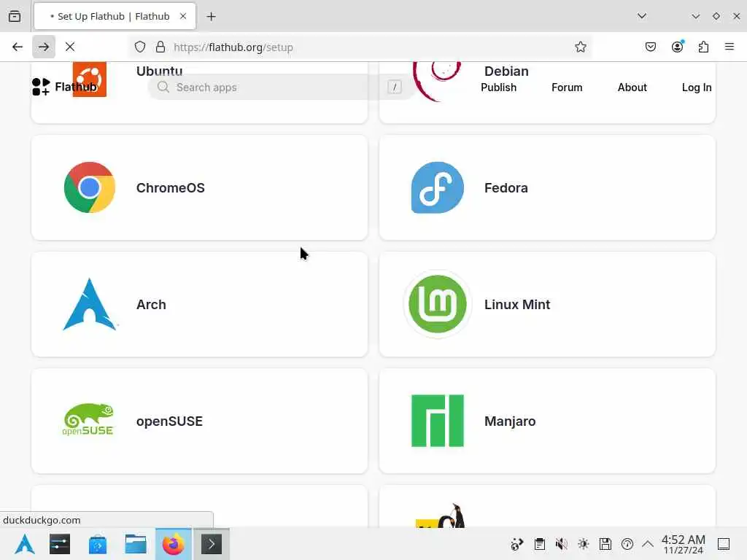Open the Forum link

coord(567,87)
